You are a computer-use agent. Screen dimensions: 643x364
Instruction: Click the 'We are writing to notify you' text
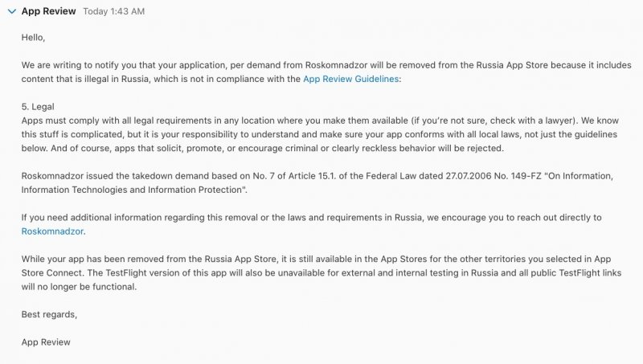click(x=88, y=65)
